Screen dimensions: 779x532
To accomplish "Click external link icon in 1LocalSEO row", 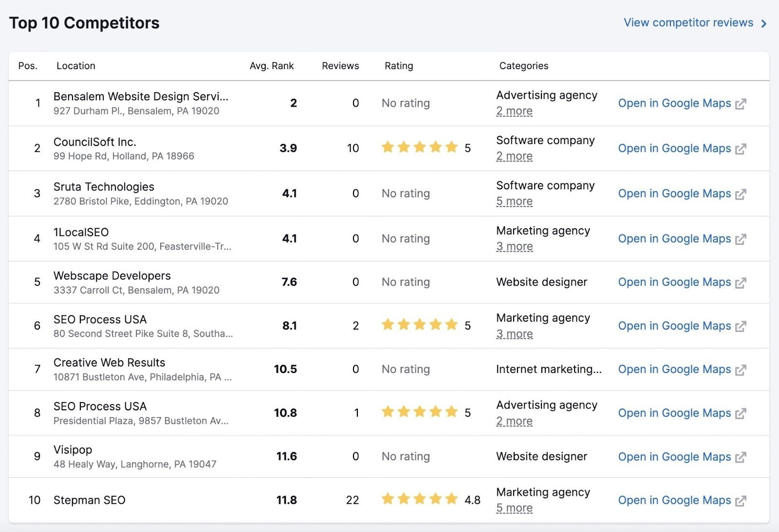I will coord(741,239).
